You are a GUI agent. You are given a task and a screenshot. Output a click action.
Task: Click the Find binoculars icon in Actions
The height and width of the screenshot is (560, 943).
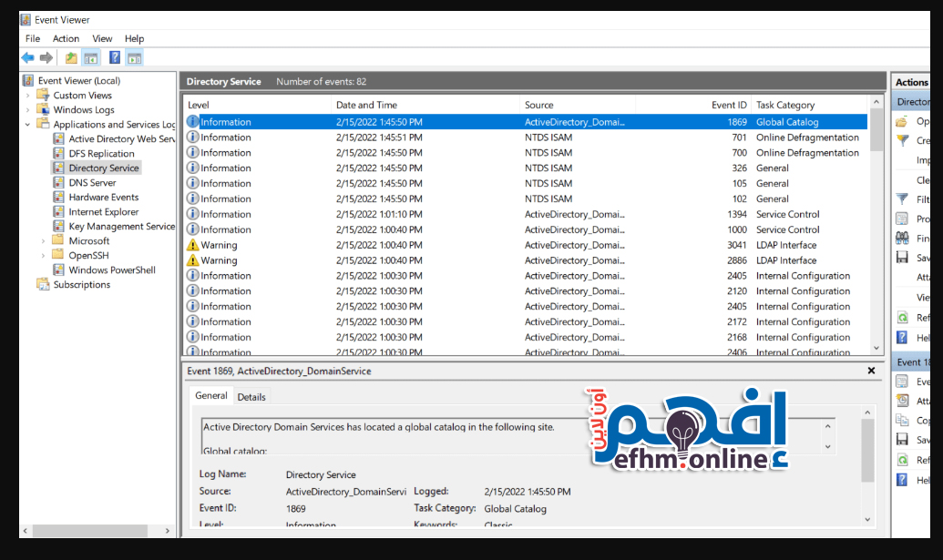tap(902, 238)
